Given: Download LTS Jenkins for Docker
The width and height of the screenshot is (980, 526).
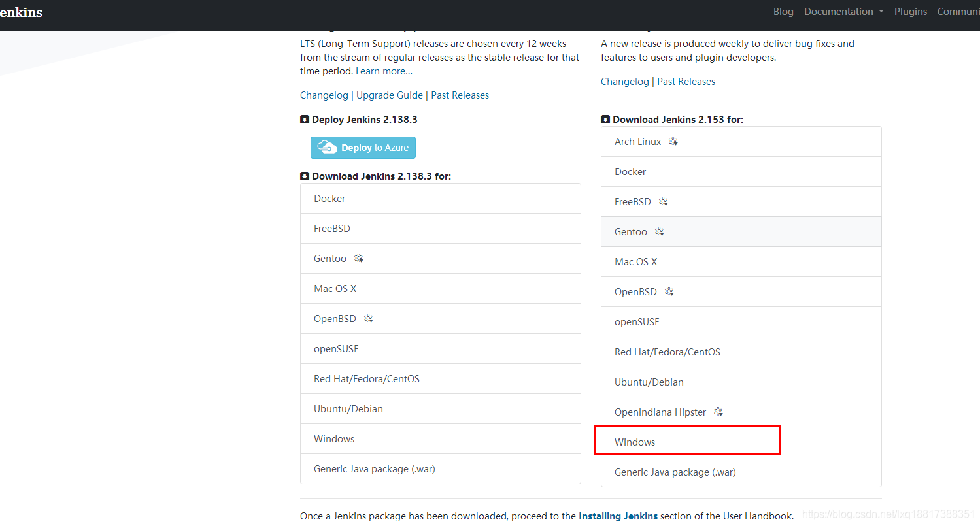Looking at the screenshot, I should [x=441, y=199].
